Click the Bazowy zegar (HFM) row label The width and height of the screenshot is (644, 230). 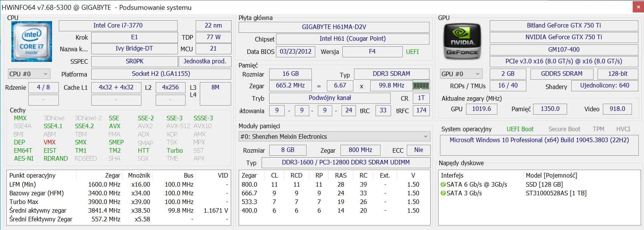[x=37, y=193]
